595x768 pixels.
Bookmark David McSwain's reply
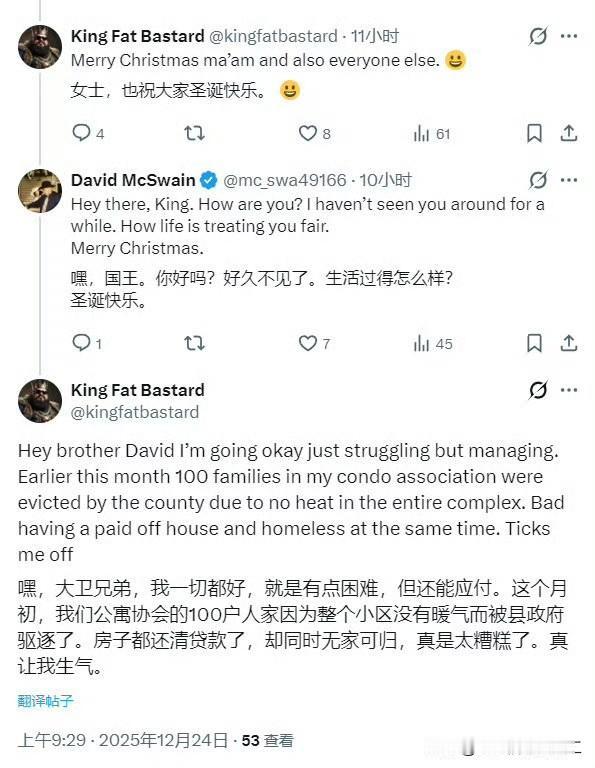[x=534, y=343]
